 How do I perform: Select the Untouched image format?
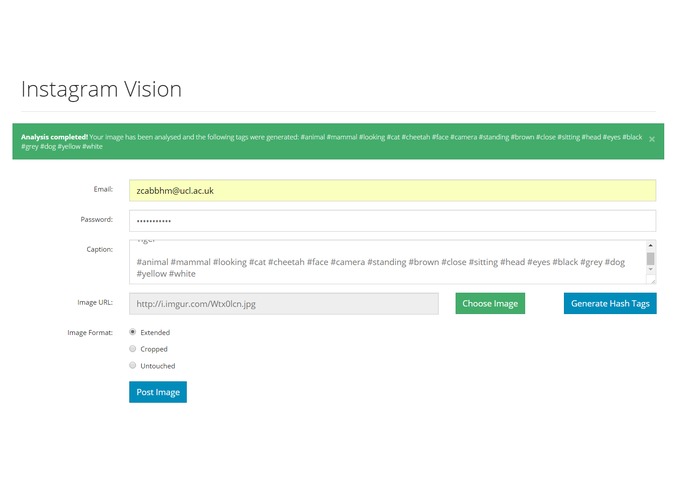pos(133,366)
